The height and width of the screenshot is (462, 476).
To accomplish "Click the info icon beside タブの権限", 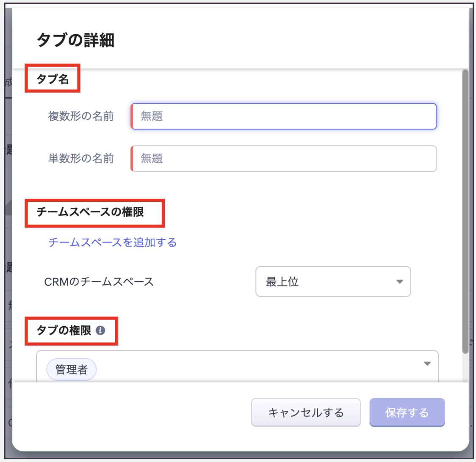I will coord(100,331).
